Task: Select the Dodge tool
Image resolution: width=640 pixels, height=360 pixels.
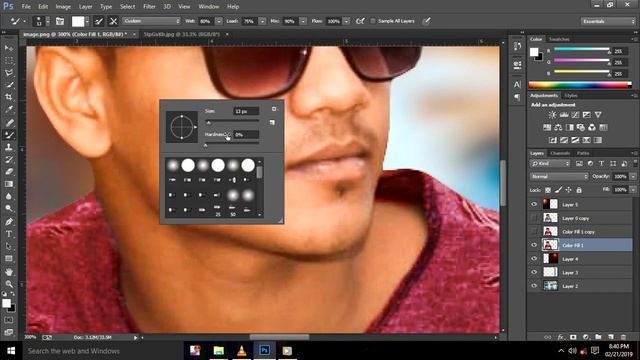Action: [x=9, y=209]
